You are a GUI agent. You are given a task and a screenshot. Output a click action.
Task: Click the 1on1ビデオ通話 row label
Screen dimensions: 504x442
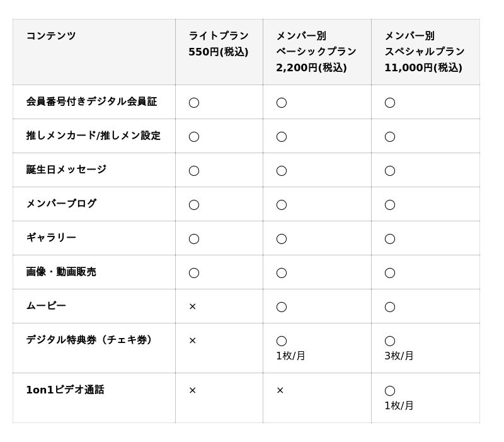(x=65, y=390)
